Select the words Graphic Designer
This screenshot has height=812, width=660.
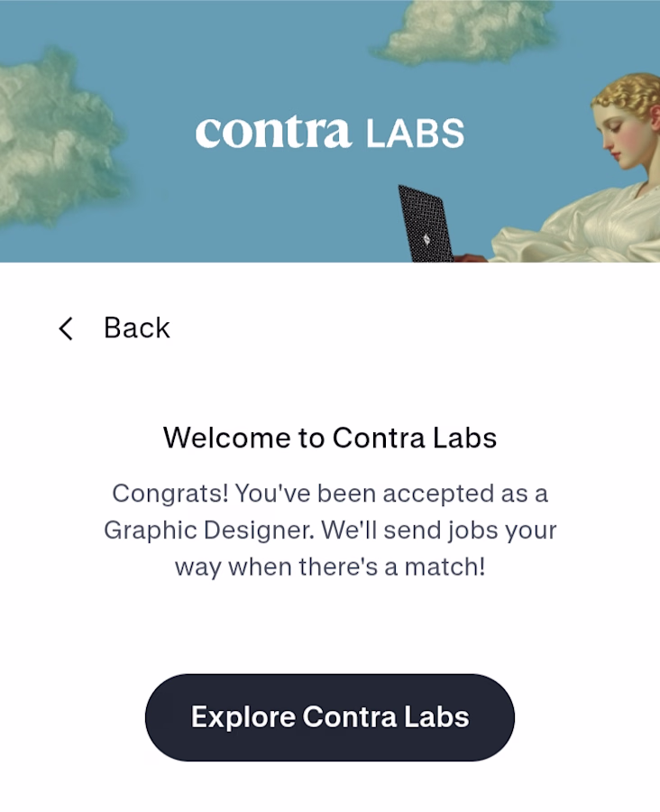click(208, 531)
